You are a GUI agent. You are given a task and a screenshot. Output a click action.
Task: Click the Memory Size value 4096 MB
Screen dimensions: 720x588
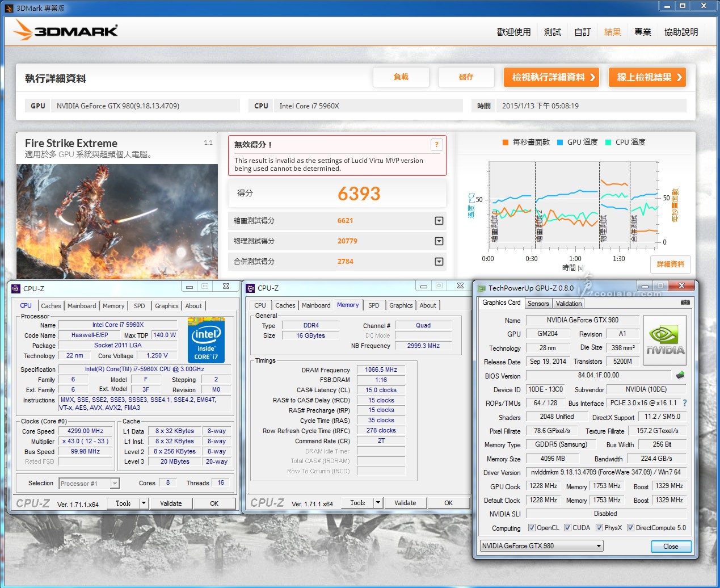tap(553, 459)
